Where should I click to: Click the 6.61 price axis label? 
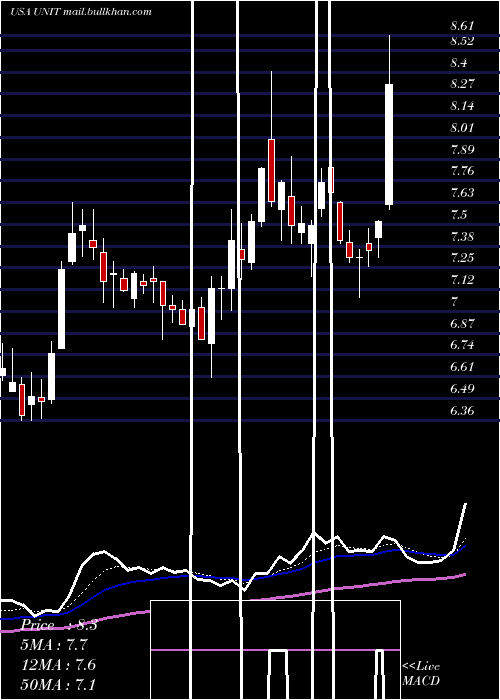pos(462,367)
